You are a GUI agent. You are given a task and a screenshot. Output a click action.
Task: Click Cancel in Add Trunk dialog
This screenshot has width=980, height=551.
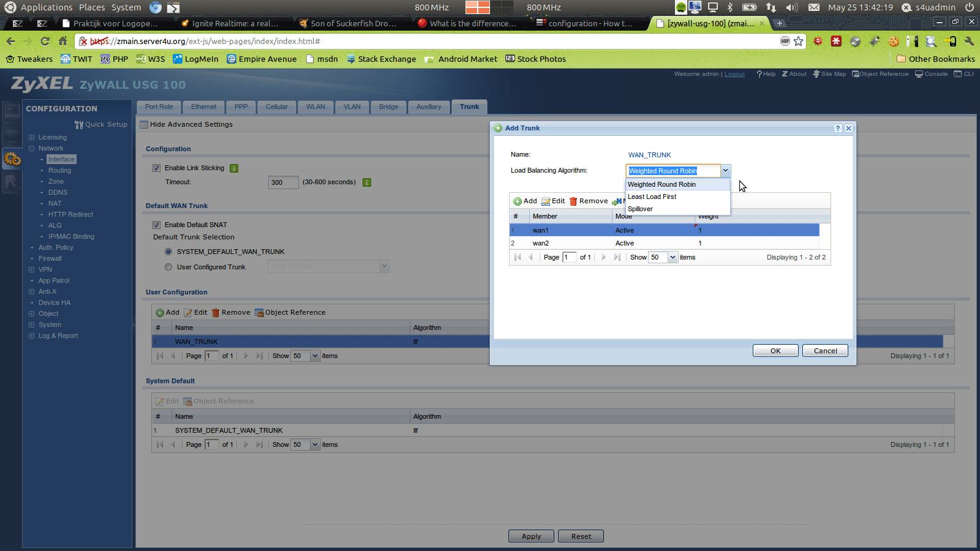[x=825, y=351]
